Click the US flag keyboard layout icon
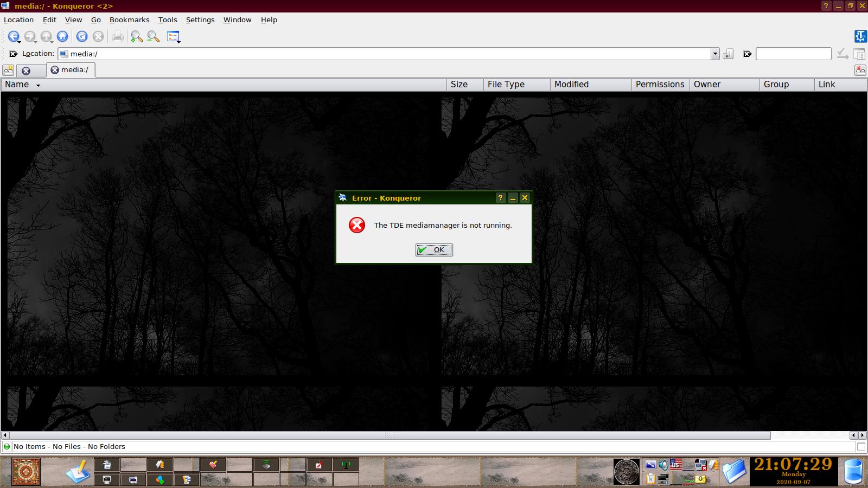Viewport: 868px width, 488px height. pyautogui.click(x=676, y=464)
